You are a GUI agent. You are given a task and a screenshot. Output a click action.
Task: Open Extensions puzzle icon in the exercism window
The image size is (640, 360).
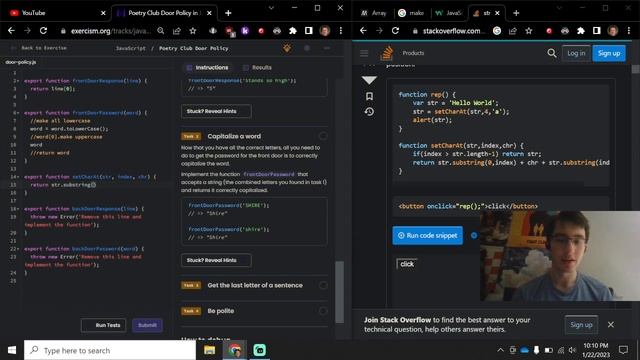pyautogui.click(x=293, y=31)
